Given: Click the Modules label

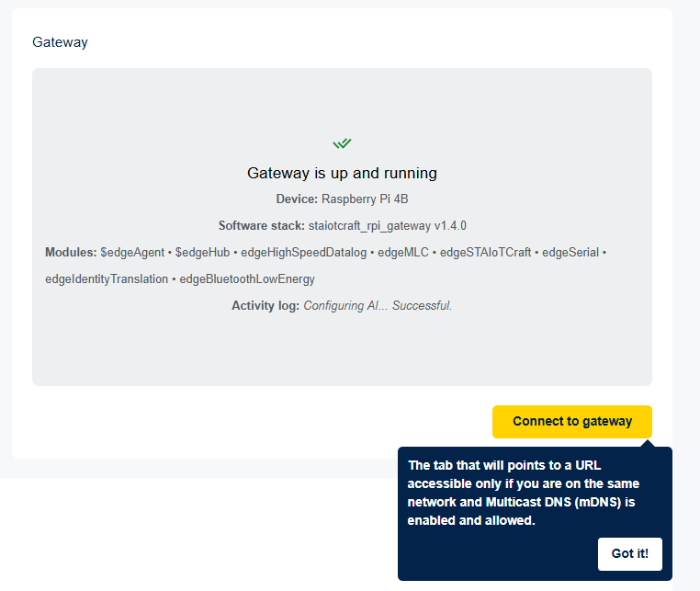Looking at the screenshot, I should click(70, 252).
